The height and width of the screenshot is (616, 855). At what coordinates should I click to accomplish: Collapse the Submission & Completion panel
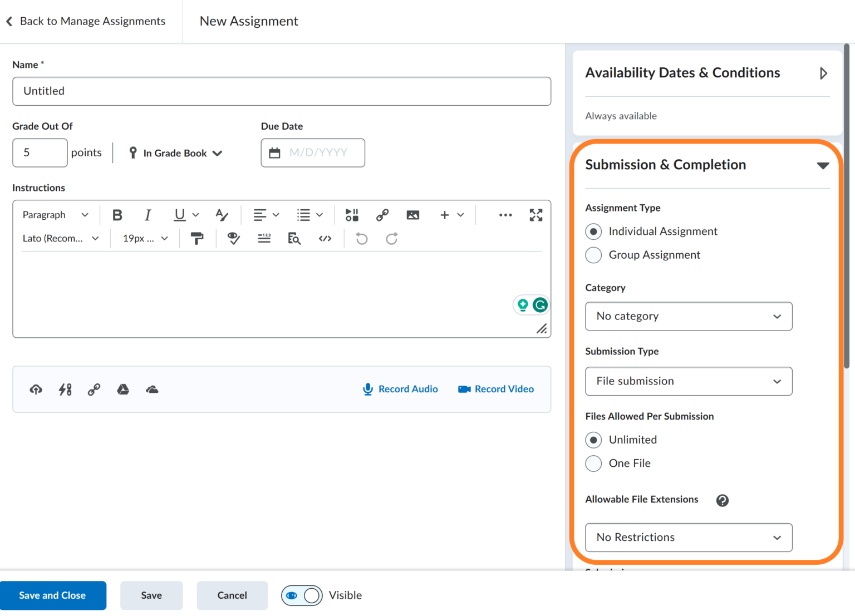click(x=824, y=165)
